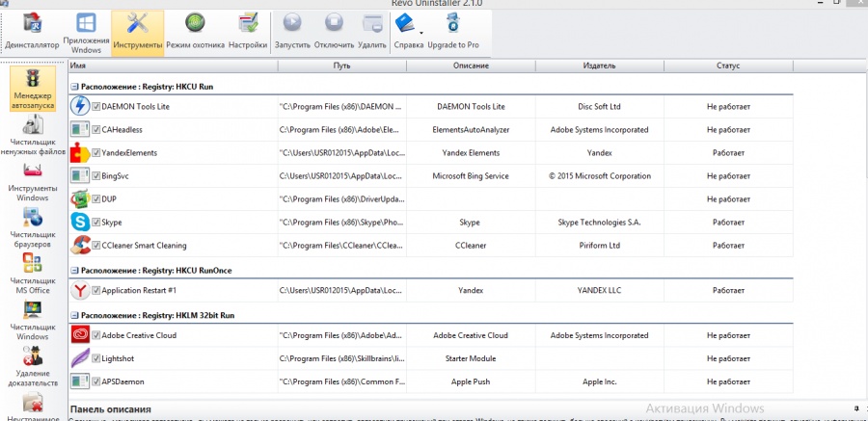This screenshot has height=421, width=868.
Task: Toggle the YandexElements checkbox
Action: point(95,152)
